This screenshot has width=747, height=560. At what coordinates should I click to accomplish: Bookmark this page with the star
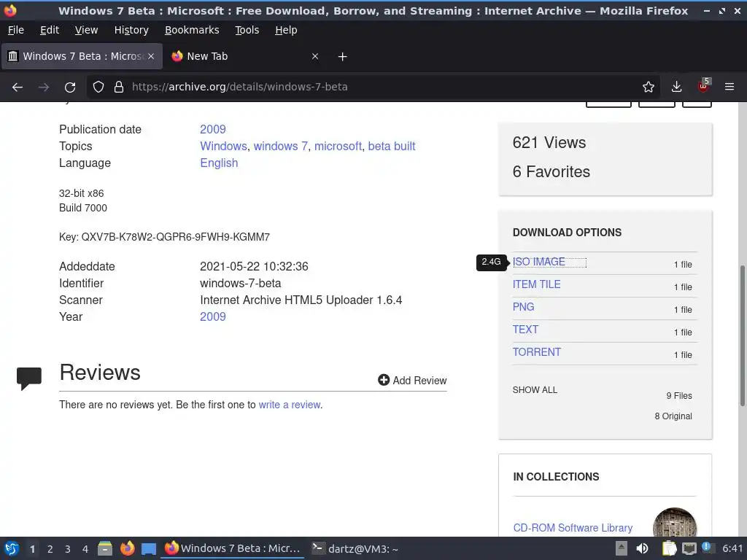pyautogui.click(x=648, y=87)
